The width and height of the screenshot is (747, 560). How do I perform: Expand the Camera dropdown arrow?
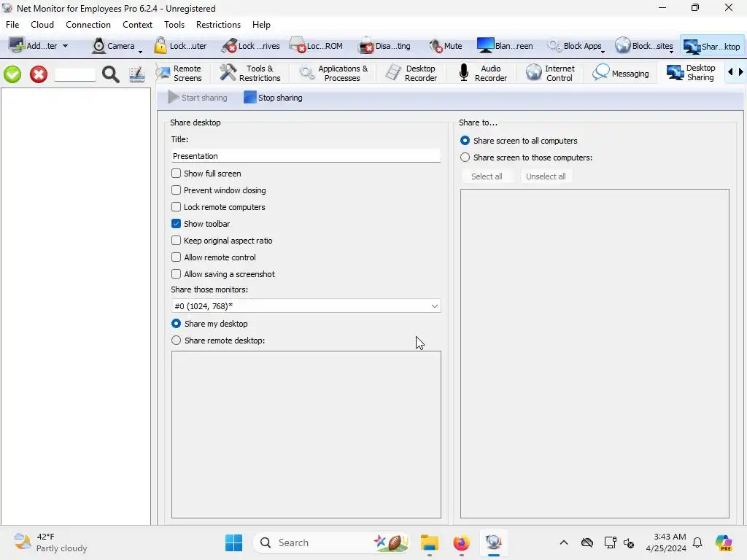click(x=140, y=52)
